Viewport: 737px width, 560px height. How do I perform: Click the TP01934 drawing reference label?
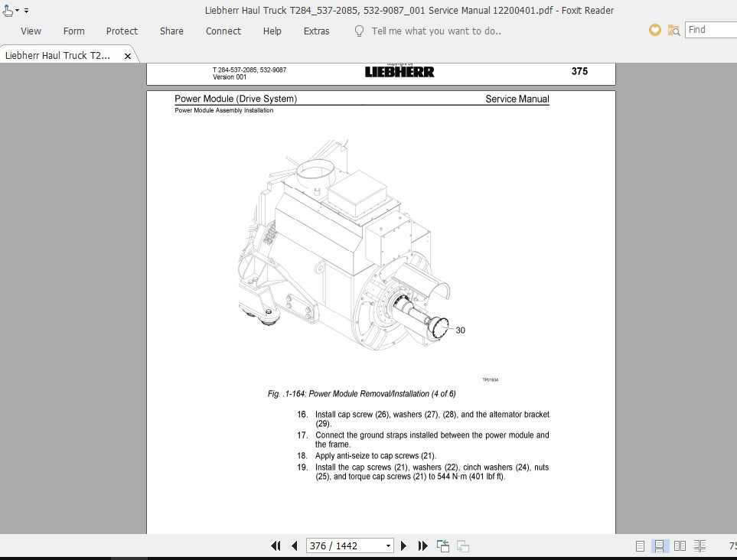tap(491, 379)
